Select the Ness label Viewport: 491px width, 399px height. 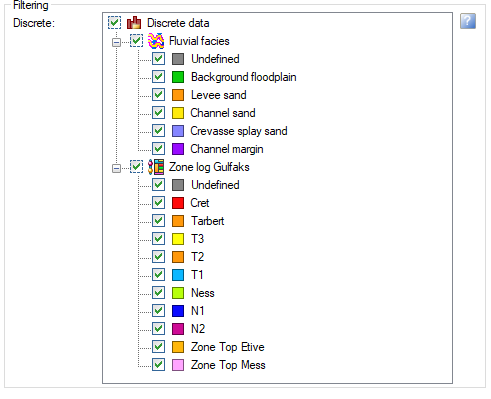[x=203, y=293]
